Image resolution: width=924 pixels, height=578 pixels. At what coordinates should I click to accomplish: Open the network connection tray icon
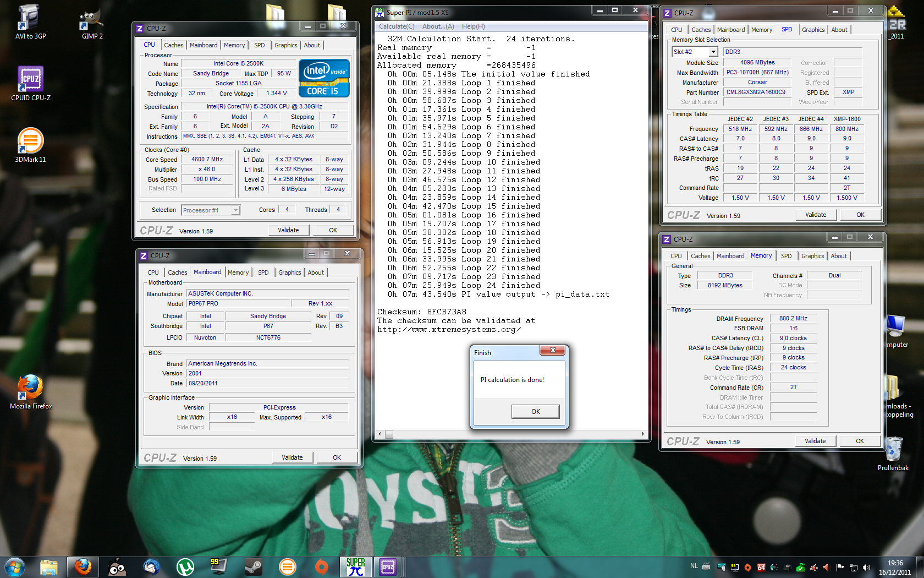[x=854, y=567]
